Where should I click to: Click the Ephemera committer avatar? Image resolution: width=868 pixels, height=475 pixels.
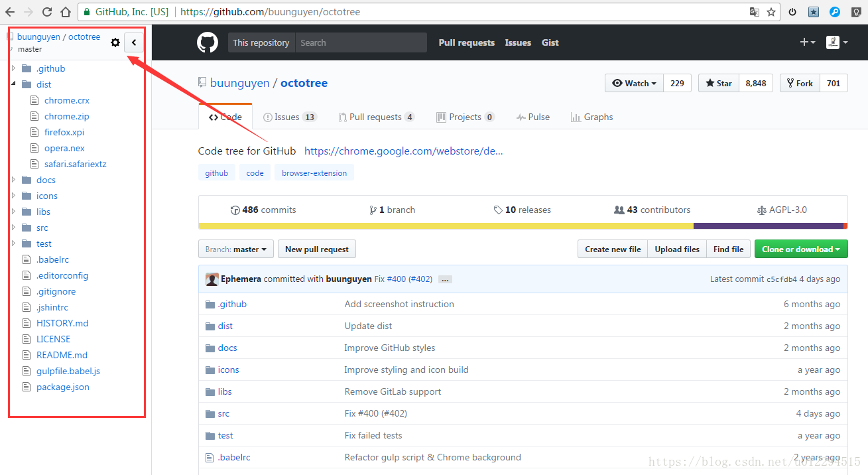(212, 279)
